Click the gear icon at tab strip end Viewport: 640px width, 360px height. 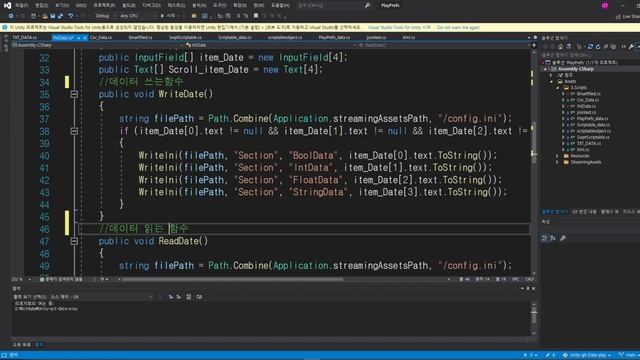(x=535, y=38)
